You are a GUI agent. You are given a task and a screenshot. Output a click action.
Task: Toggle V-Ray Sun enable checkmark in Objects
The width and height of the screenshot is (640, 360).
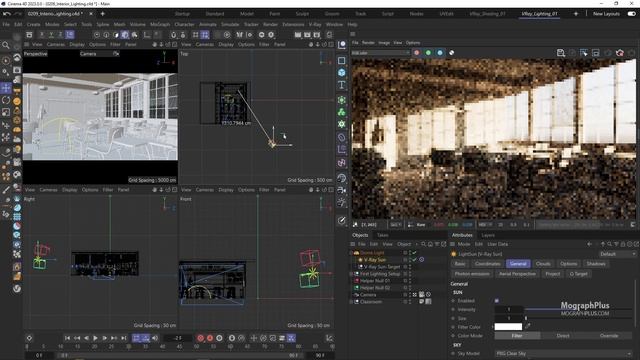[415, 260]
